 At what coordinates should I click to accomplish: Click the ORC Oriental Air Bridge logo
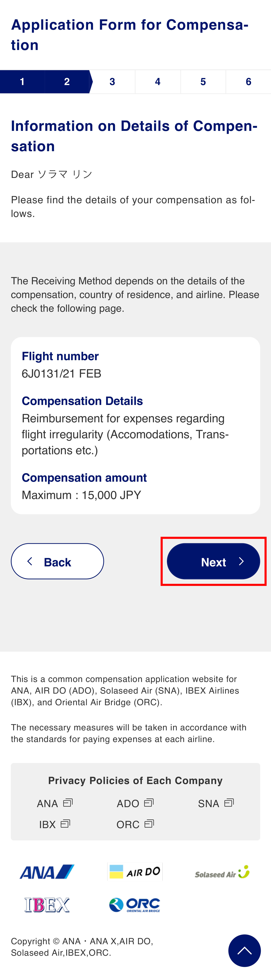point(135,905)
